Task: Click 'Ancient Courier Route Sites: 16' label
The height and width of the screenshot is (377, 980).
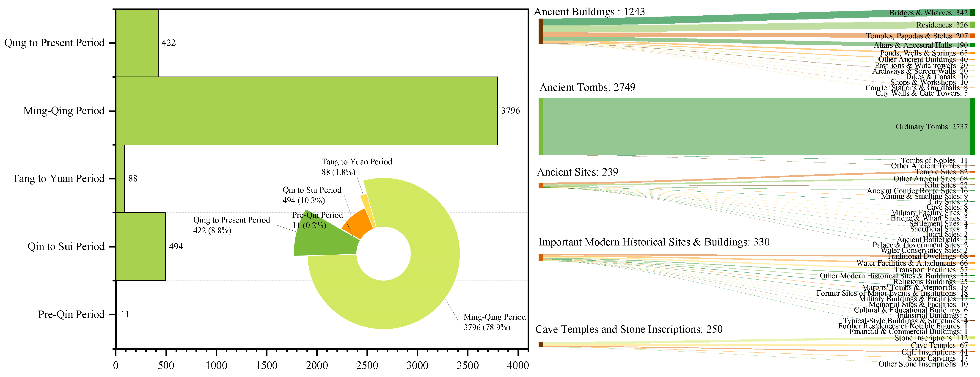Action: point(917,191)
